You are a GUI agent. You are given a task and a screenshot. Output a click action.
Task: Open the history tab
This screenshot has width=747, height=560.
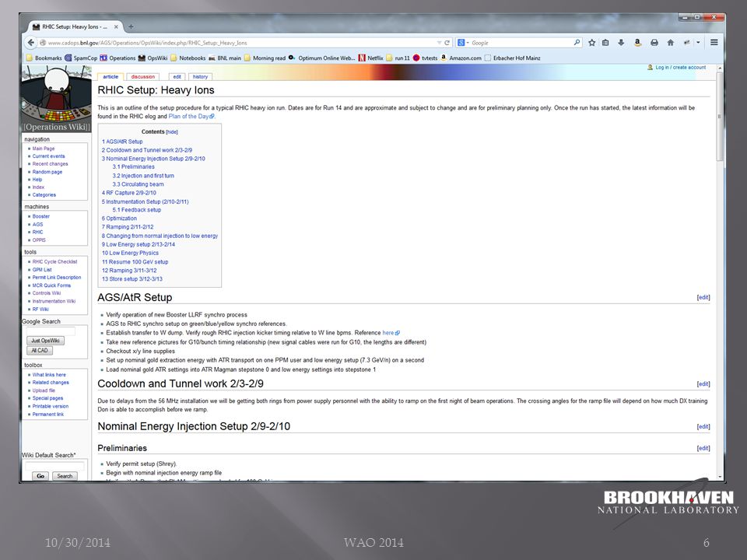(200, 77)
